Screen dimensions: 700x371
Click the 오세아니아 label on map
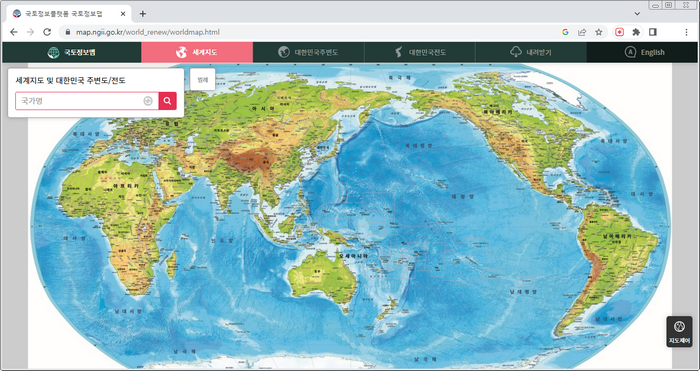[x=353, y=256]
